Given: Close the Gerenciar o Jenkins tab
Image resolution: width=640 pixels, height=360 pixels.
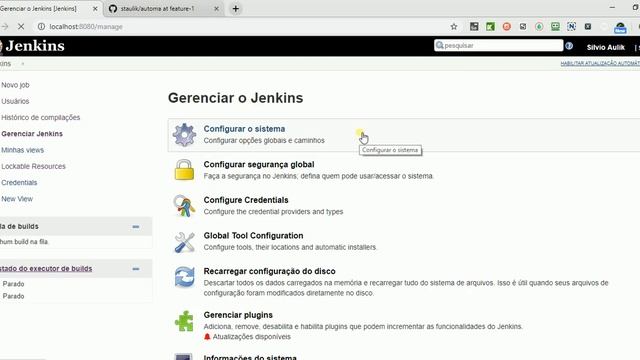Looking at the screenshot, I should (x=95, y=9).
